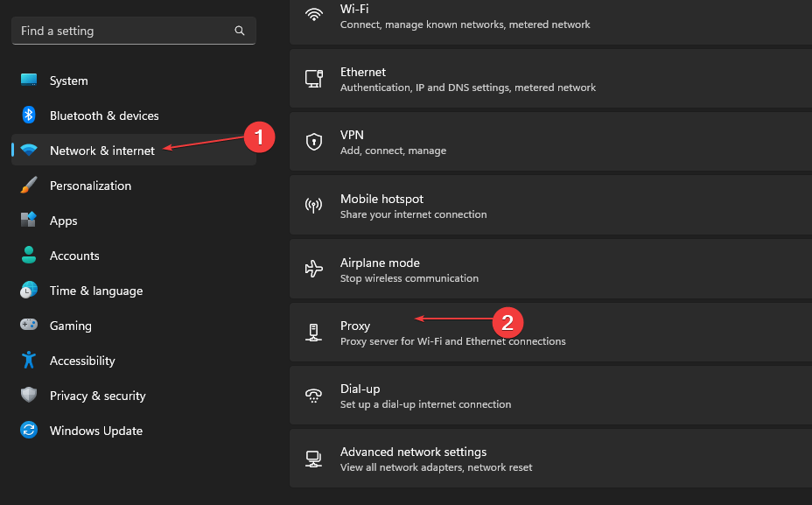This screenshot has height=505, width=812.
Task: Click the search magnifier icon
Action: (x=240, y=30)
